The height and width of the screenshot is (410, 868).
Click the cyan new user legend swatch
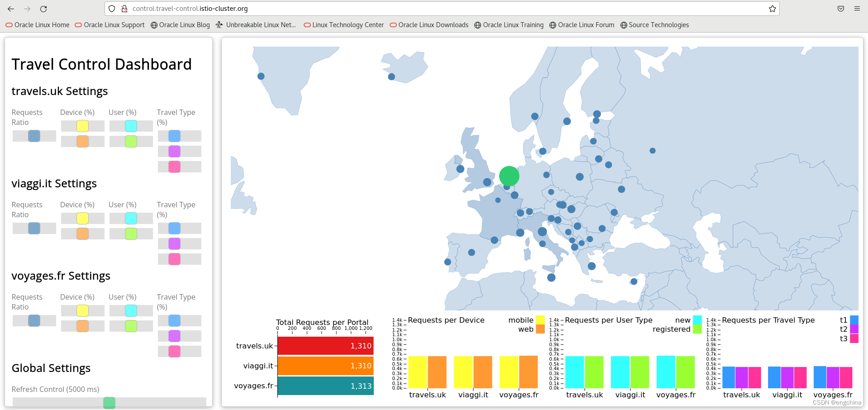point(697,320)
